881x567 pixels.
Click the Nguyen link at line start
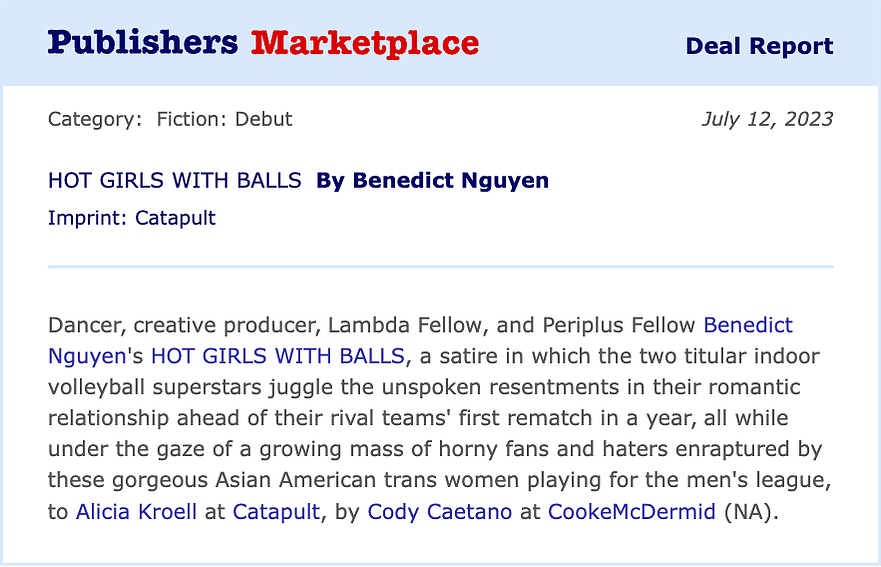click(x=87, y=356)
